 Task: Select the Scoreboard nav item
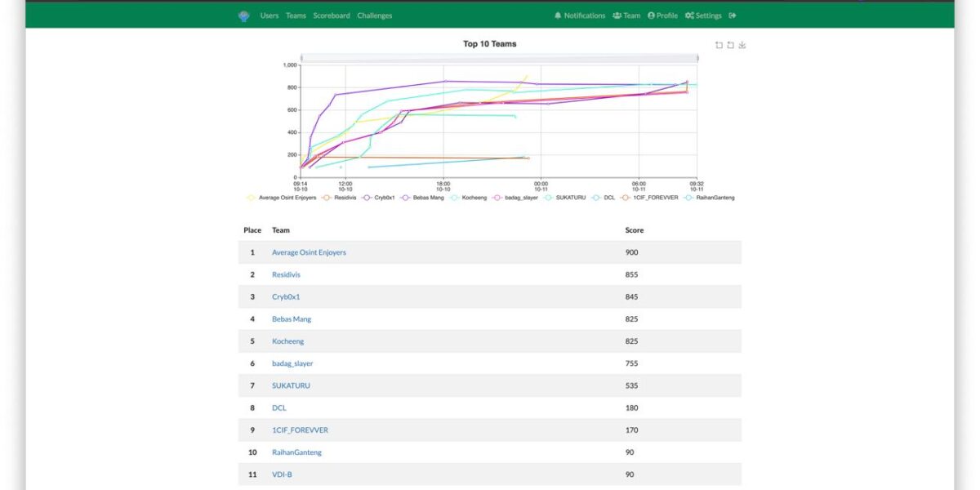[x=332, y=16]
